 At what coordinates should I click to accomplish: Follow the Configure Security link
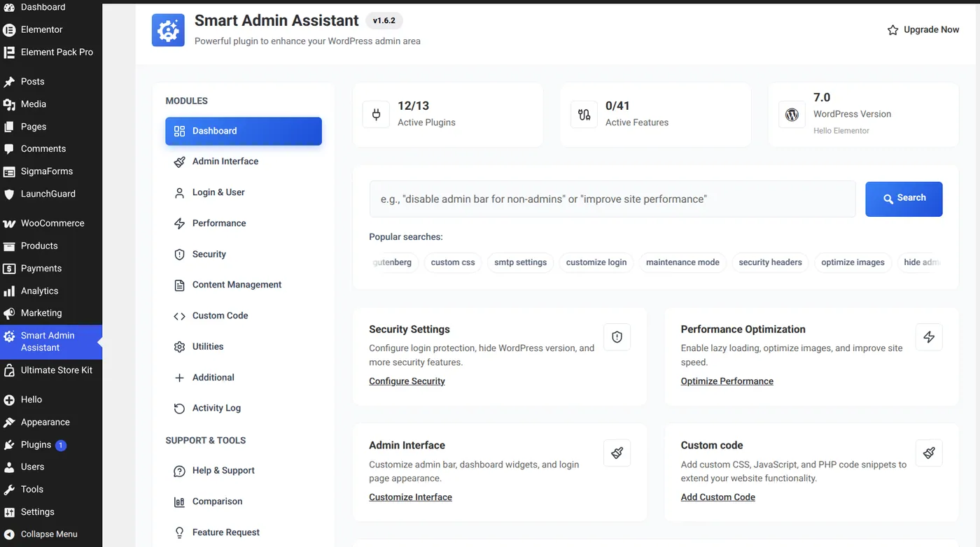tap(407, 381)
